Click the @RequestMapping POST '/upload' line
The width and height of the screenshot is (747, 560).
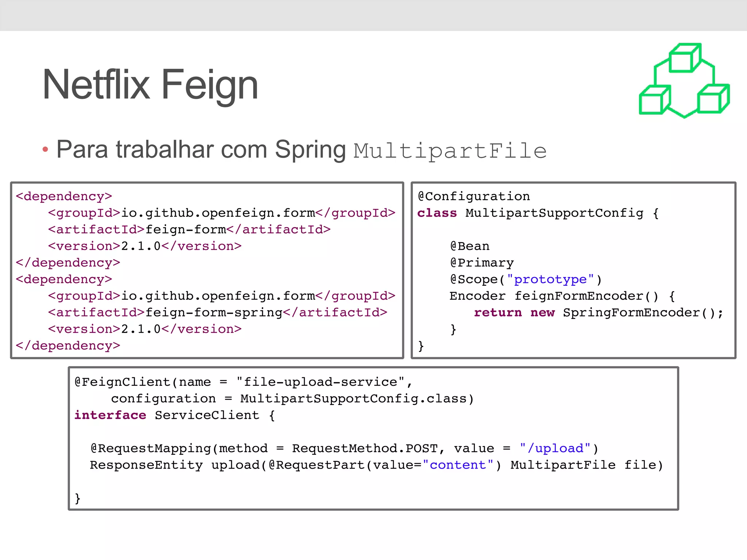tap(344, 448)
